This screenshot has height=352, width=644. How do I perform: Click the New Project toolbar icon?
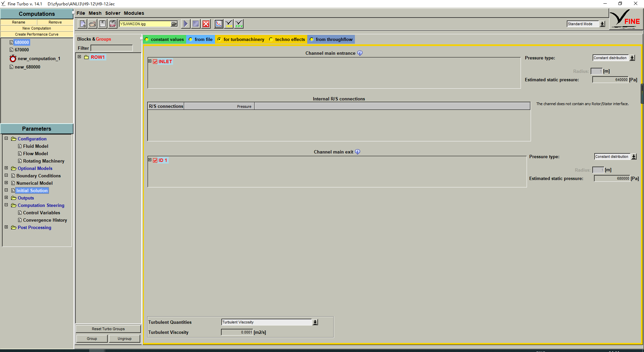coord(83,24)
